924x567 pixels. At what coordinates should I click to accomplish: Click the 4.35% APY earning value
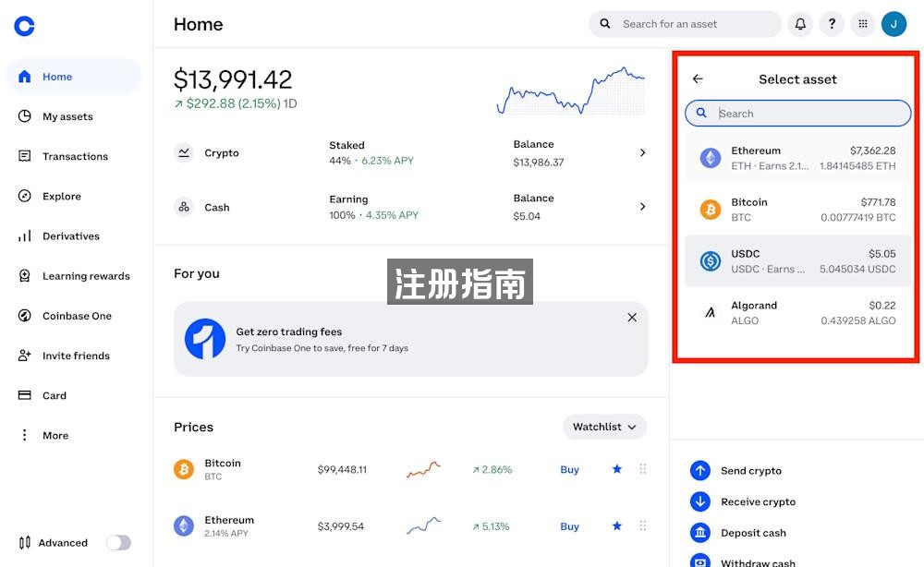[392, 215]
